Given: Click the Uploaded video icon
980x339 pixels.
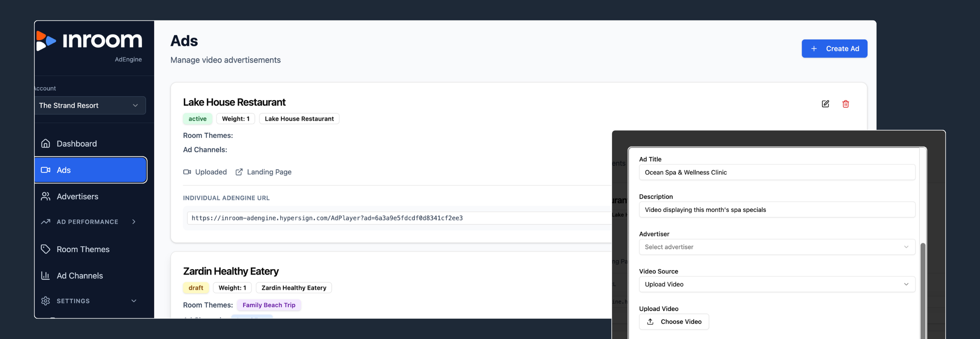Looking at the screenshot, I should tap(187, 172).
